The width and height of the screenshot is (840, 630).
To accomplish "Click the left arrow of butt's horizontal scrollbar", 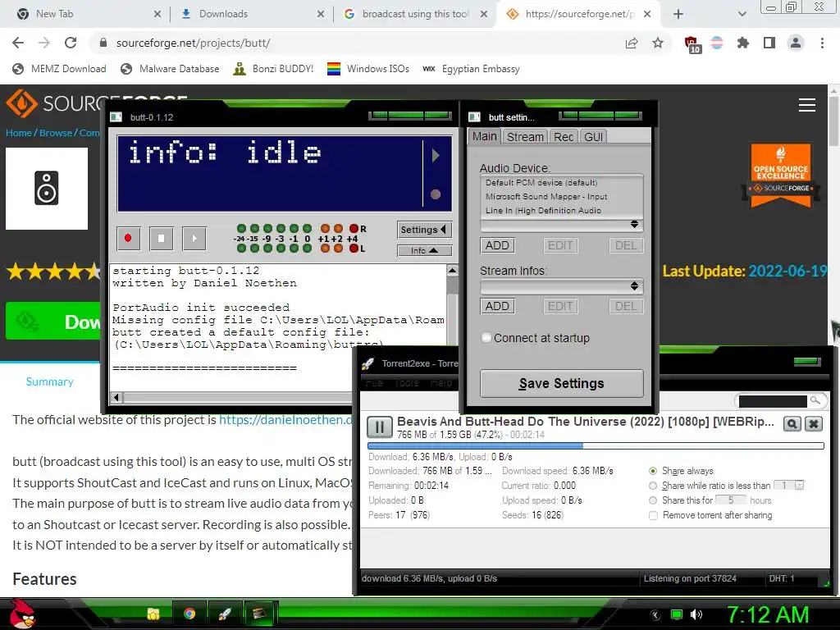I will (x=116, y=398).
